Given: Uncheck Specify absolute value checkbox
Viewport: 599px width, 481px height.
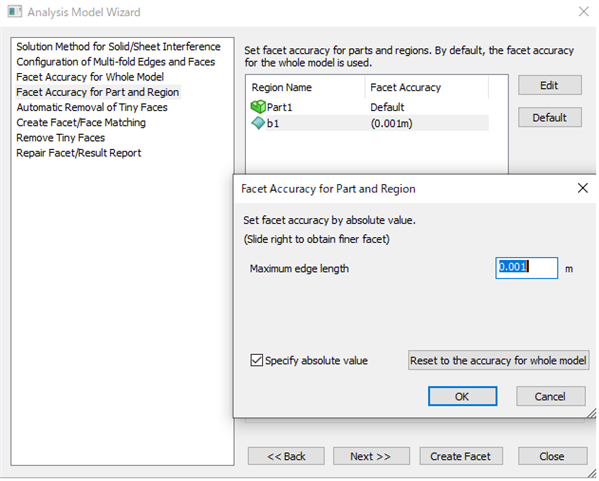Looking at the screenshot, I should (256, 360).
